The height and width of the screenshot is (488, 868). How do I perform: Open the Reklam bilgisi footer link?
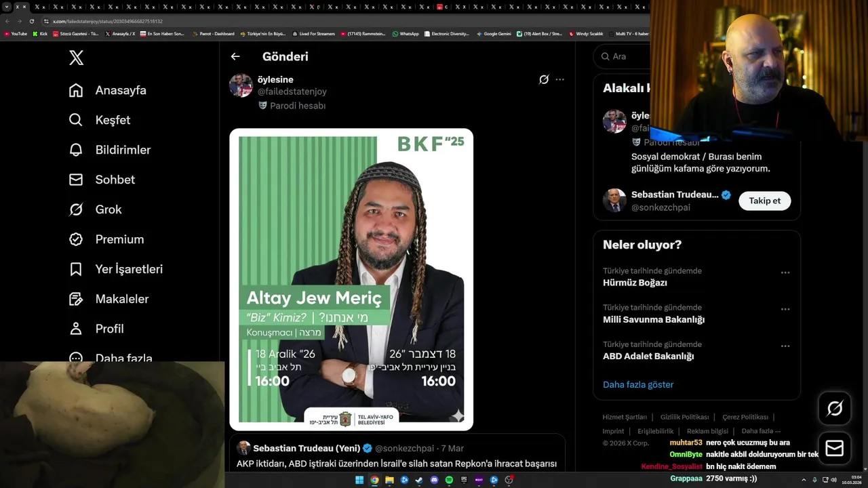[707, 431]
